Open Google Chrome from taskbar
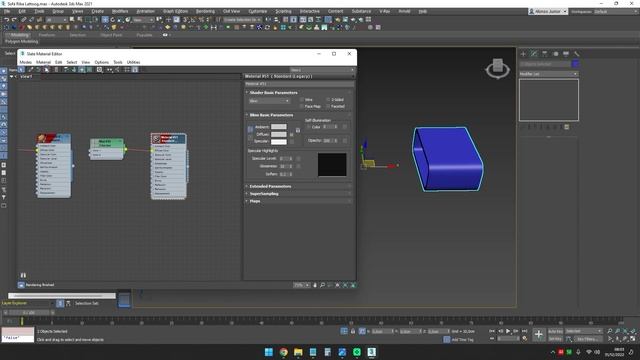This screenshot has width=640, height=360. [x=284, y=352]
